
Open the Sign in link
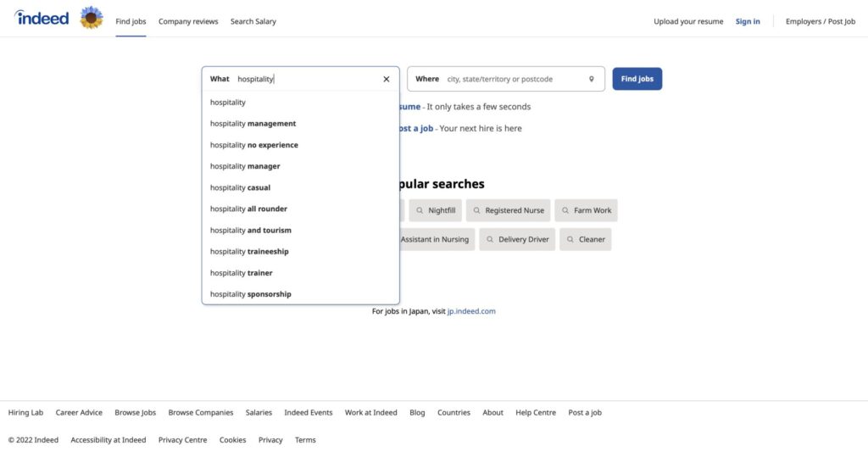(748, 21)
